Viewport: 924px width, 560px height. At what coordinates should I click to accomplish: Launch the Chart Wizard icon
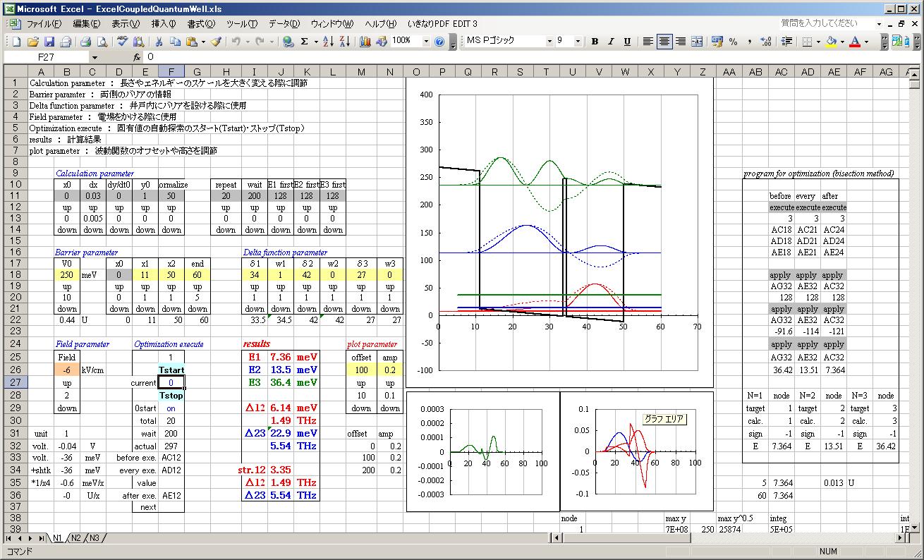(365, 42)
